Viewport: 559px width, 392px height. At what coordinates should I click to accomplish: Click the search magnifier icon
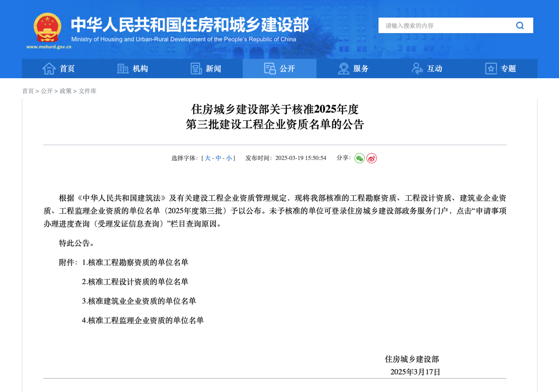pos(520,25)
